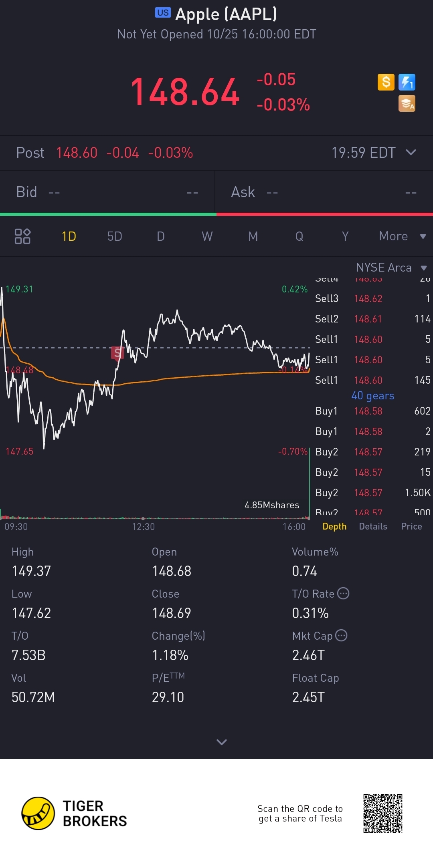
Task: Tap the orange stacked coins badge icon
Action: coord(407,103)
